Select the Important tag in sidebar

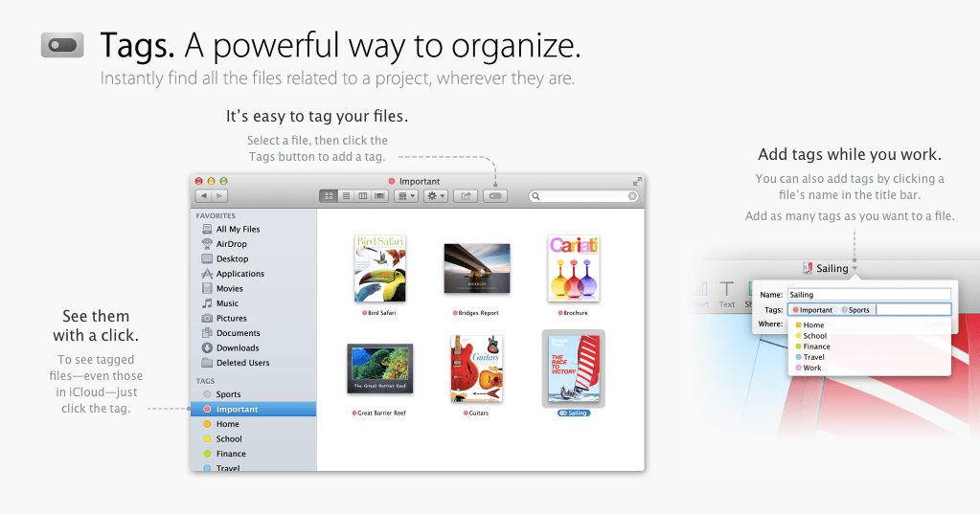253,409
